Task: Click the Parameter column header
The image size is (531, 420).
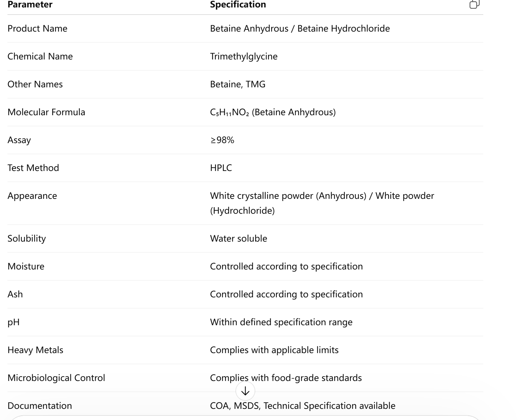Action: coord(30,5)
